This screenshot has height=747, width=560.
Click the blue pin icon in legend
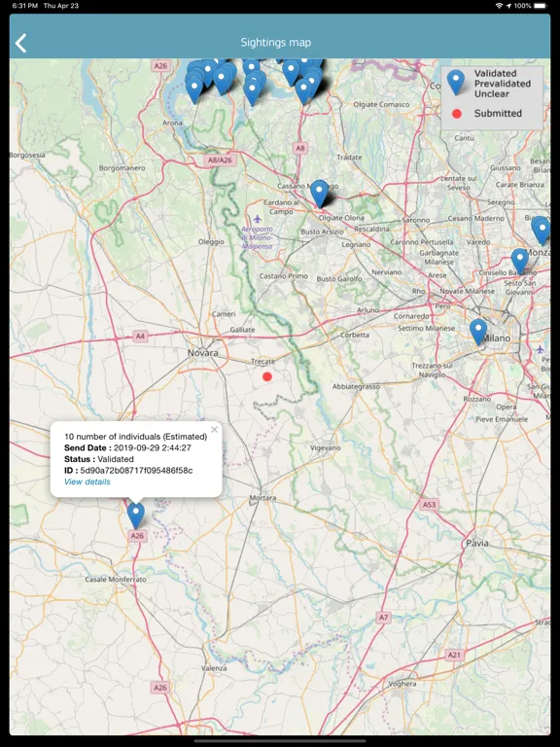tap(456, 83)
